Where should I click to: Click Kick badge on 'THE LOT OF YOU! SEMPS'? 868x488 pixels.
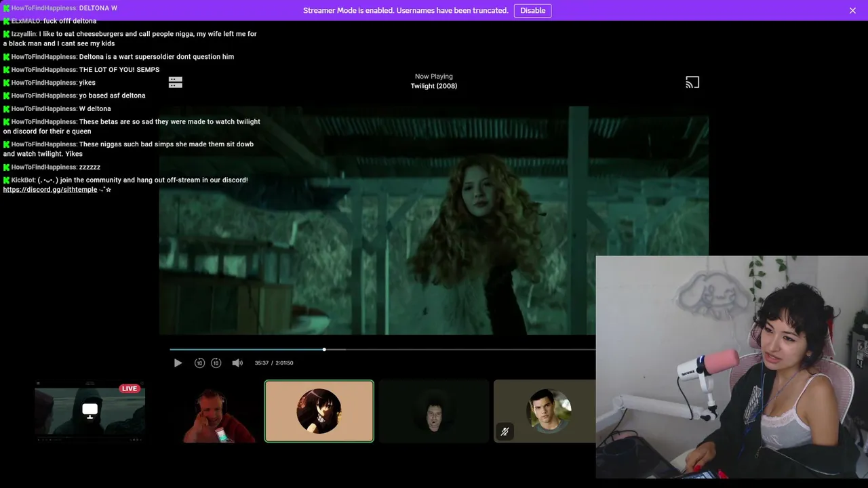pos(7,70)
